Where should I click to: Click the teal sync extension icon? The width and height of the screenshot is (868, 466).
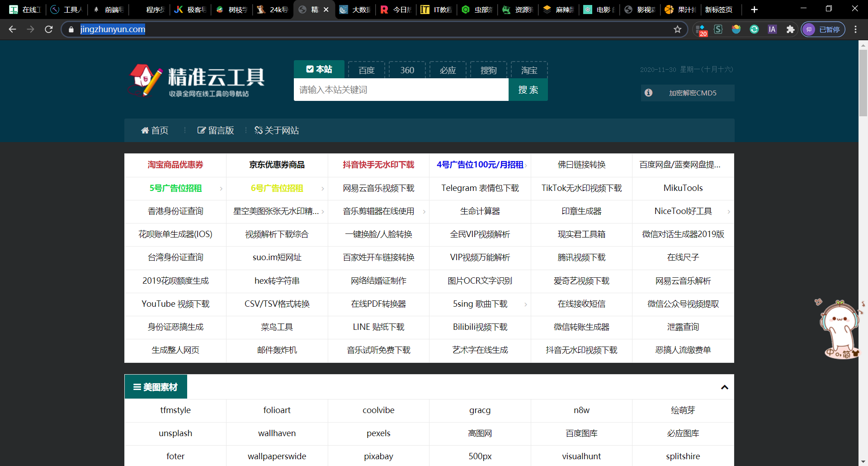(x=754, y=29)
